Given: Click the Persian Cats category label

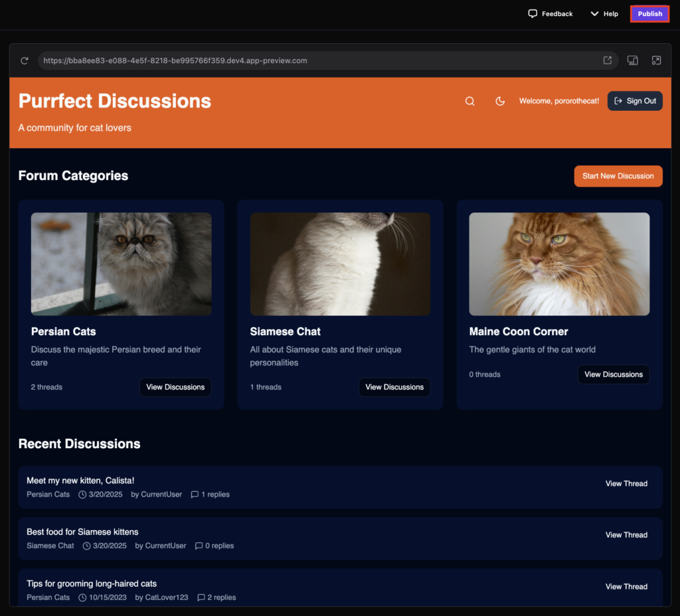Looking at the screenshot, I should point(48,494).
